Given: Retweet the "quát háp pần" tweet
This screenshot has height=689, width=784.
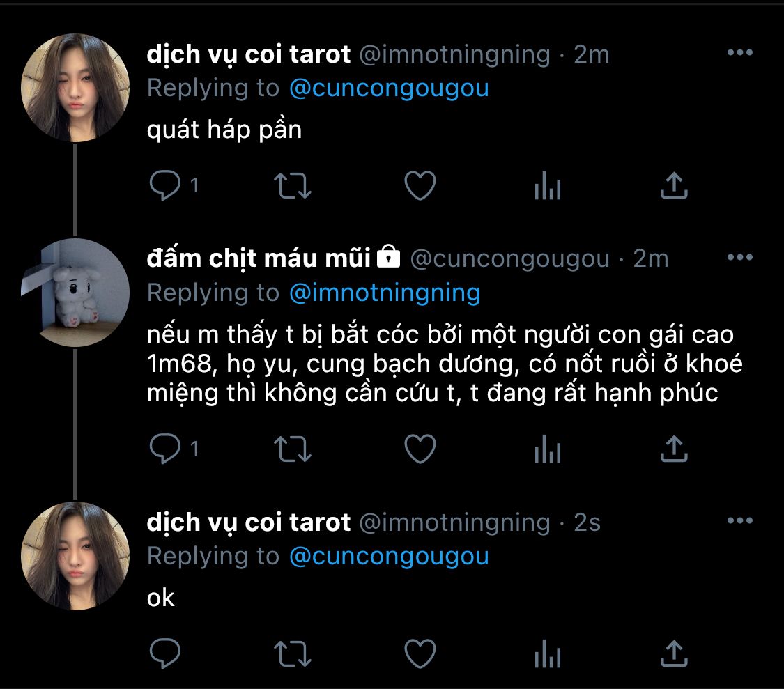Looking at the screenshot, I should tap(293, 186).
